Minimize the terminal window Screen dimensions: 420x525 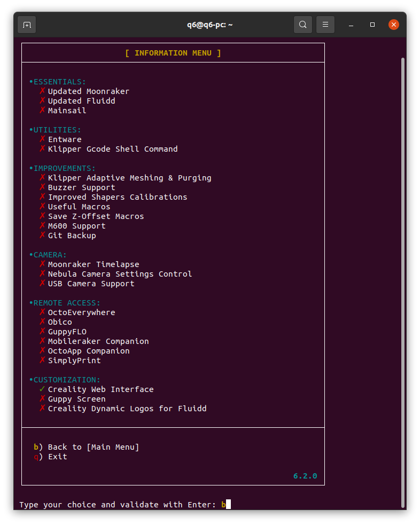coord(351,25)
